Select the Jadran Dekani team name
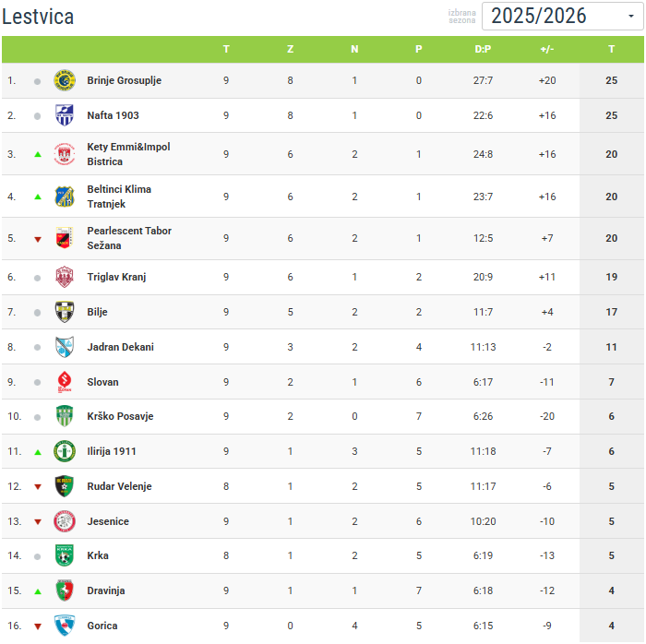The width and height of the screenshot is (646, 644). [x=120, y=347]
